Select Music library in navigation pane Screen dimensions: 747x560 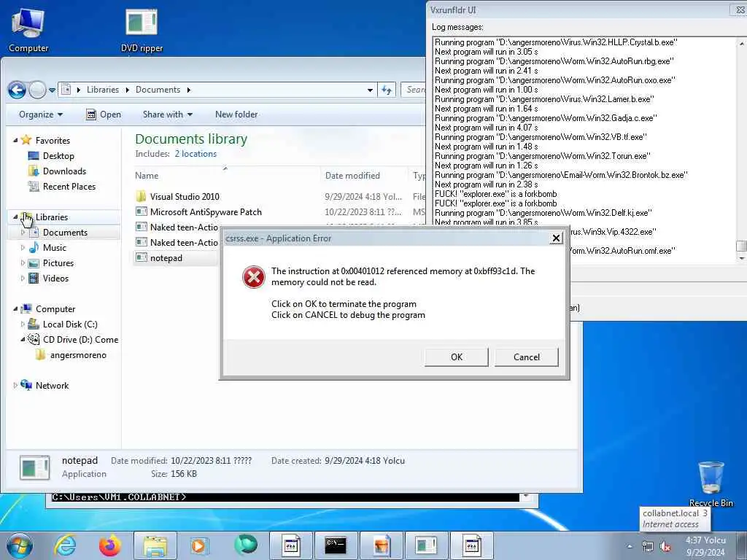(x=54, y=248)
